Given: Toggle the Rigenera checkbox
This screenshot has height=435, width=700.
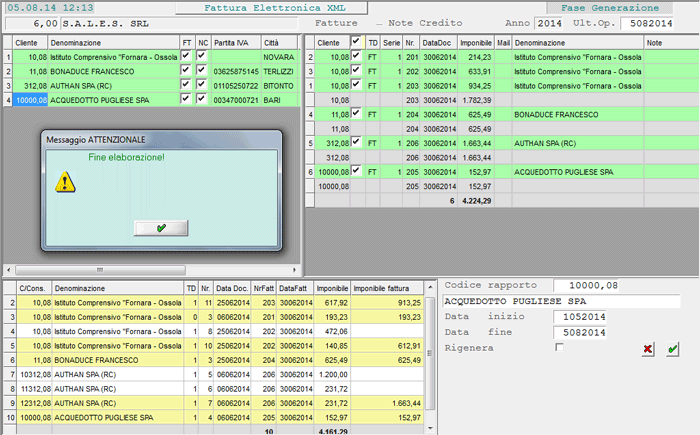Looking at the screenshot, I should tap(559, 347).
